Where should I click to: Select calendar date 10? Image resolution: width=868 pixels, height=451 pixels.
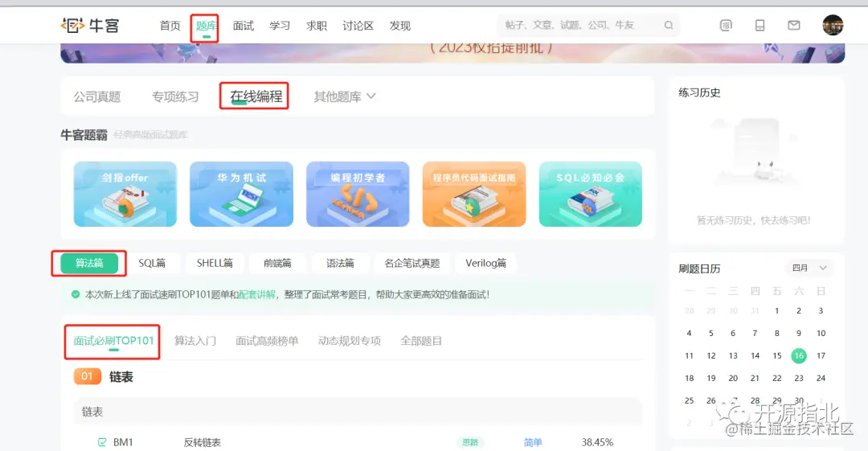tap(821, 333)
